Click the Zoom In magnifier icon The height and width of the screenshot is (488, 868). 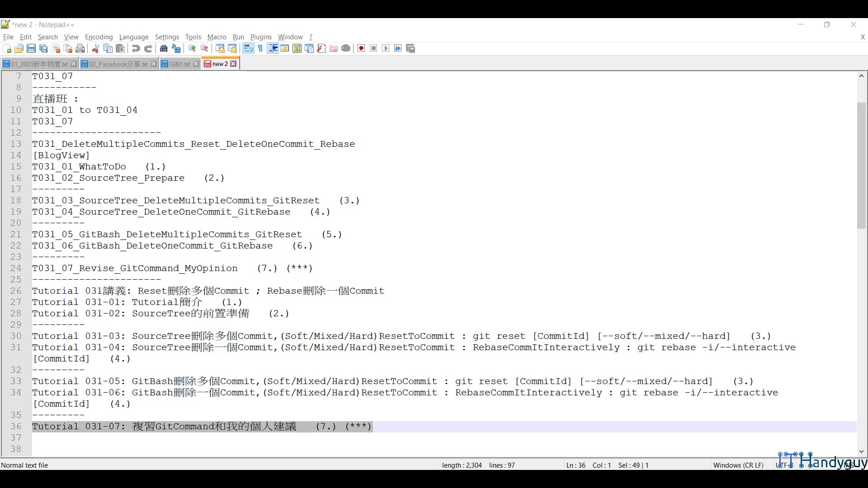pos(192,48)
